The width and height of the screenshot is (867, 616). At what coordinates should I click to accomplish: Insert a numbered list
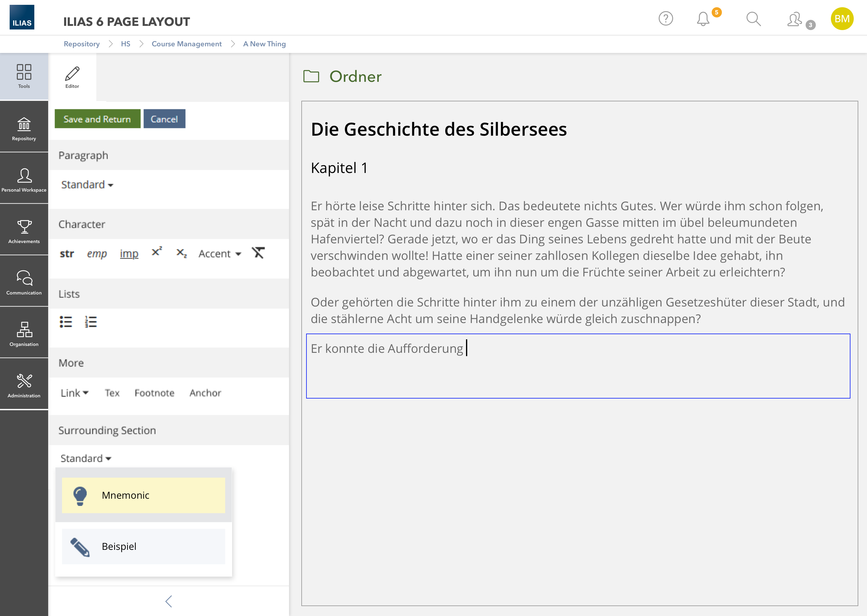click(91, 322)
